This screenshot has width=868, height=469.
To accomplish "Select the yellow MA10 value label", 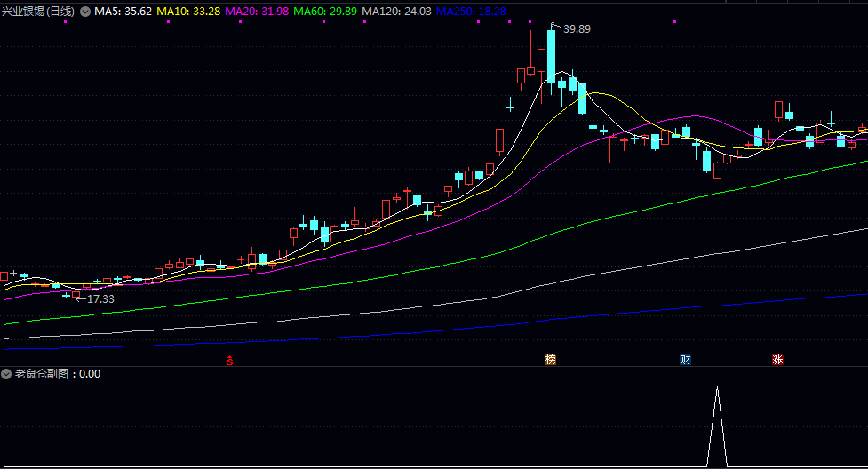I will [x=188, y=12].
